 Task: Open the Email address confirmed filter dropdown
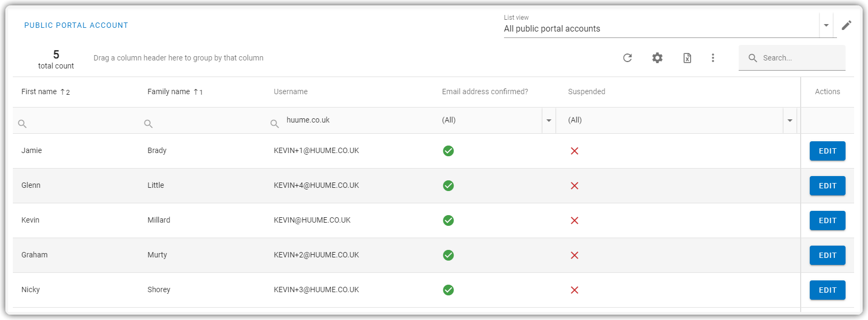549,120
